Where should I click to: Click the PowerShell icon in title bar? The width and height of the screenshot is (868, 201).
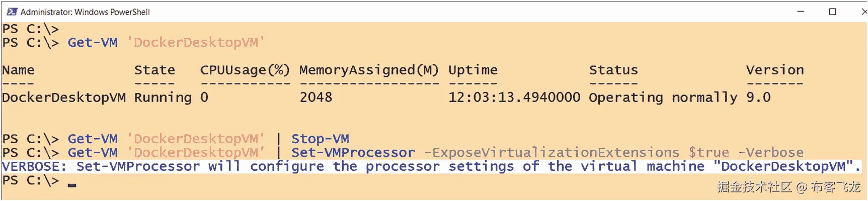pos(12,12)
